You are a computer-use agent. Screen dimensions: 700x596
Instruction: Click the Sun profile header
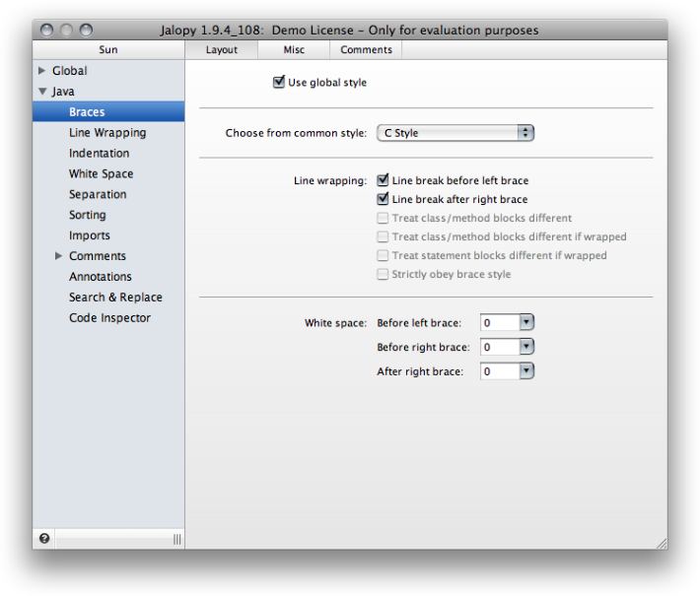108,50
